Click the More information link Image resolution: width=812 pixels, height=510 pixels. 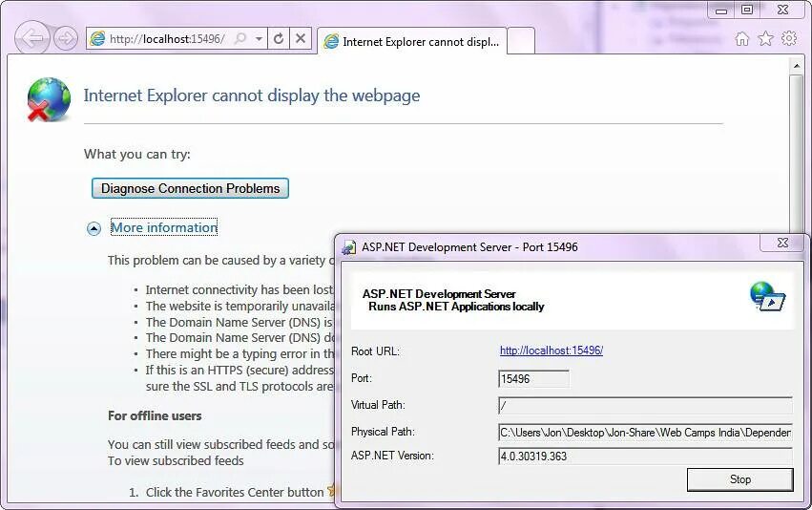coord(164,227)
